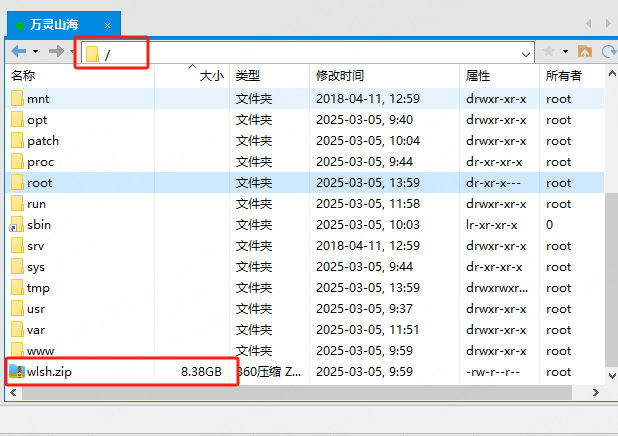This screenshot has width=618, height=436.
Task: Select the patch folder
Action: coord(305,141)
